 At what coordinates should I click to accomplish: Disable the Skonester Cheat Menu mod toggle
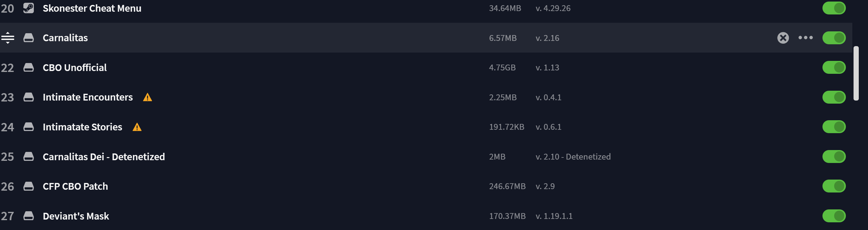[834, 8]
